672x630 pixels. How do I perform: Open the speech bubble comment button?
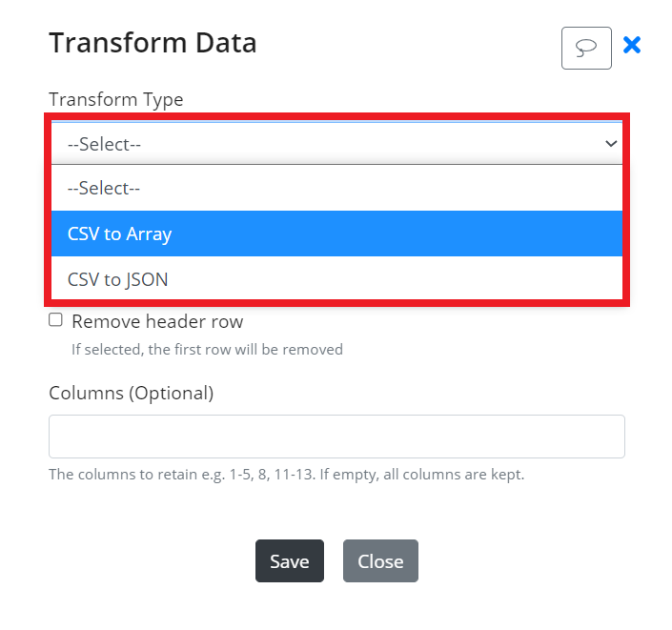(586, 48)
